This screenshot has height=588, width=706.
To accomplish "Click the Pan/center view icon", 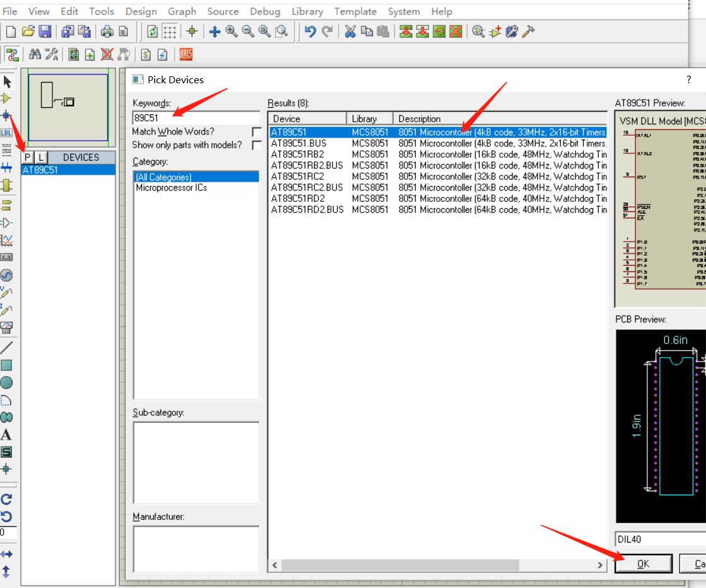I will pos(215,32).
